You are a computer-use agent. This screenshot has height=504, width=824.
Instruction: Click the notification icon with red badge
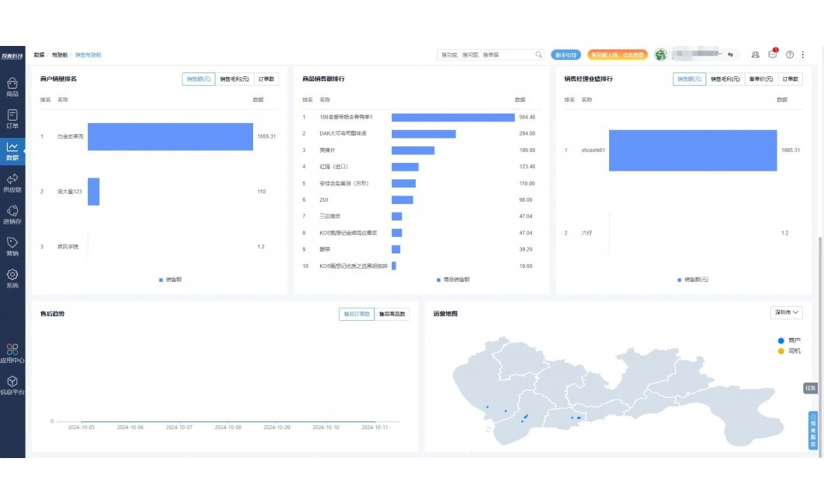[x=773, y=55]
